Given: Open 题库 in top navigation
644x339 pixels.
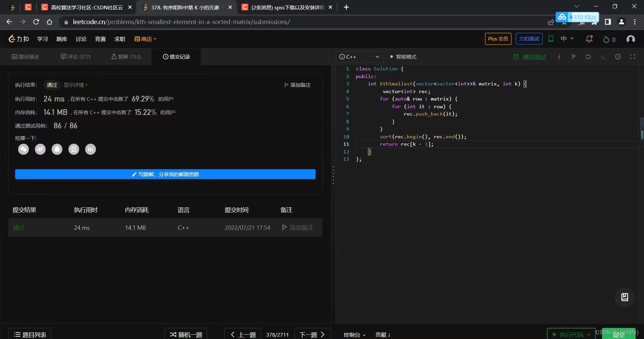Looking at the screenshot, I should tap(62, 39).
